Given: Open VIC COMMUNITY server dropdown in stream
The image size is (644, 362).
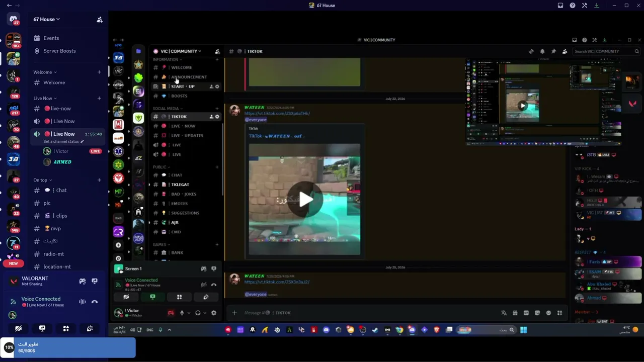Looking at the screenshot, I should click(x=181, y=51).
